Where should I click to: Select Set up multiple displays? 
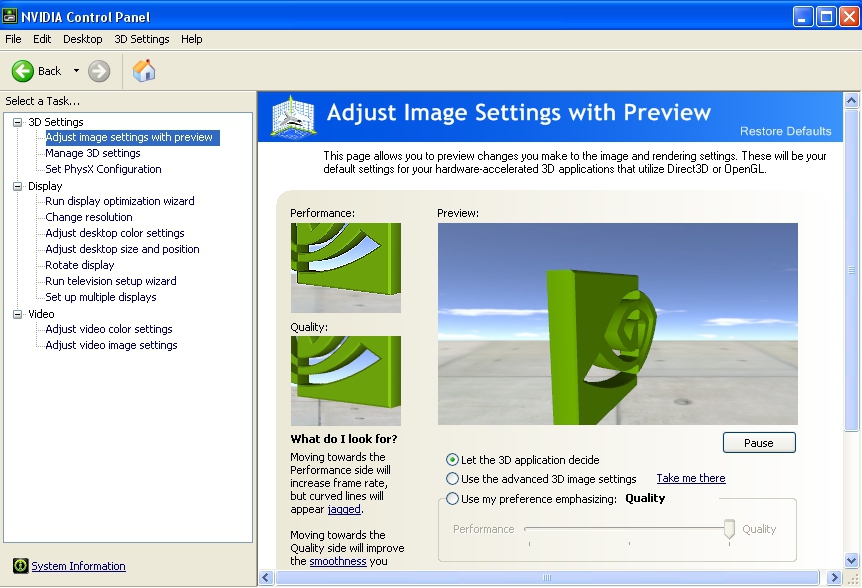coord(101,297)
